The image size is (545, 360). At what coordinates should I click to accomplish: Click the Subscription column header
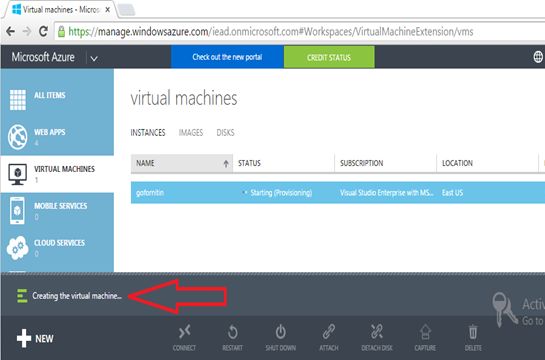pyautogui.click(x=385, y=163)
